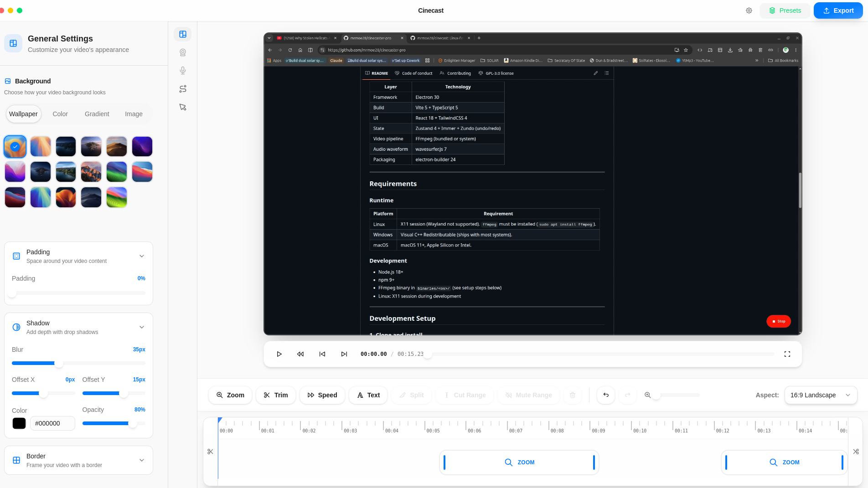Click the Cut Range button
Screen dimensions: 868x488
click(x=465, y=395)
